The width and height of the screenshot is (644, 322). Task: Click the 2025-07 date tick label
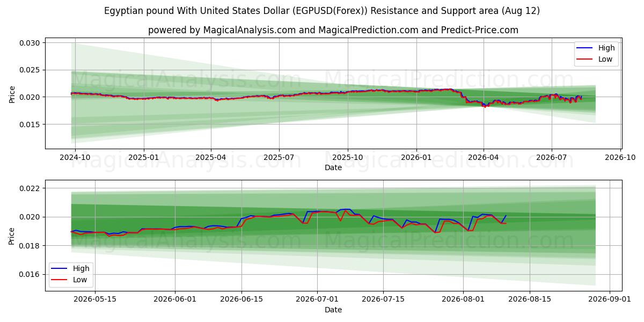279,158
